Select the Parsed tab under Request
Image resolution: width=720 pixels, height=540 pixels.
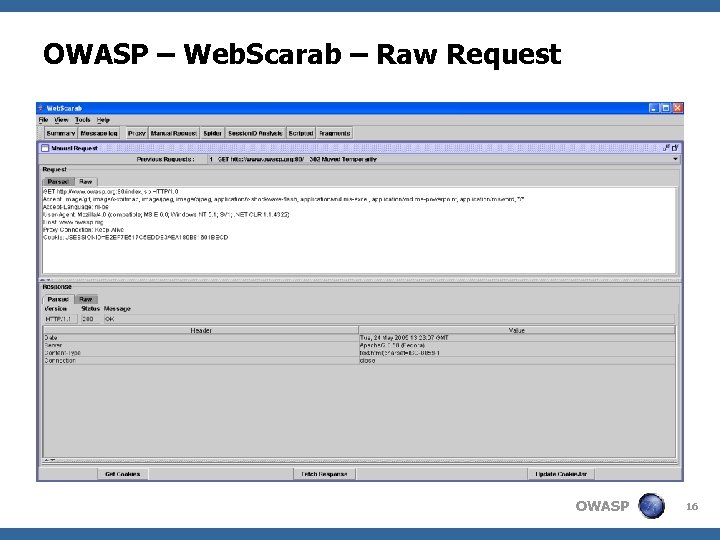coord(58,181)
